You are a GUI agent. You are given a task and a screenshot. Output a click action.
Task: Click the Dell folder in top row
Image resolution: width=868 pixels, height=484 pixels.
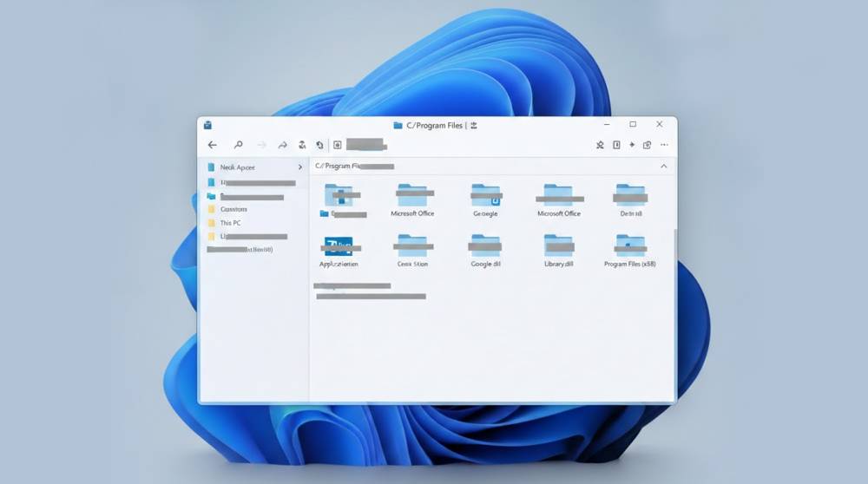pyautogui.click(x=629, y=196)
